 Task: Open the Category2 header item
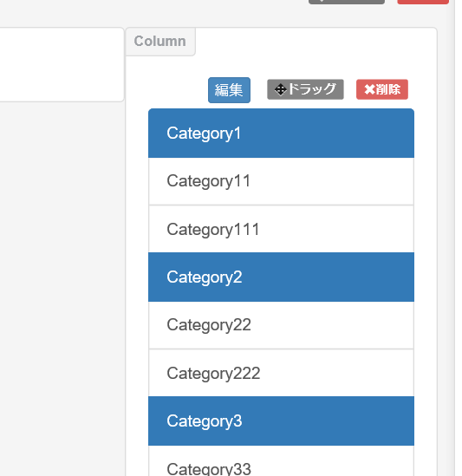click(281, 277)
